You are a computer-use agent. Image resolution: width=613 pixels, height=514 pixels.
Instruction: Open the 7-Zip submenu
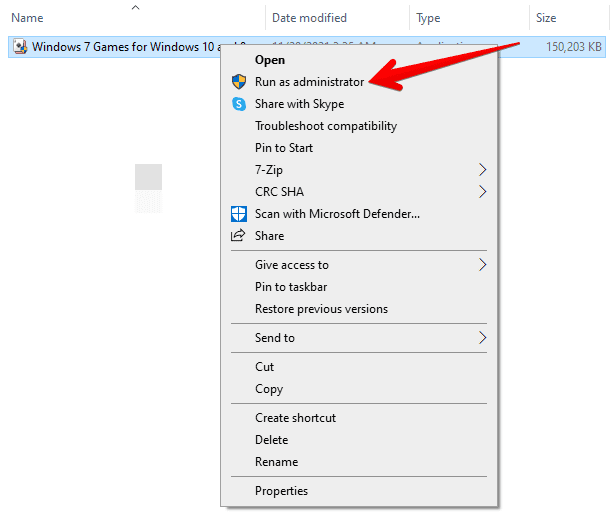coord(359,170)
